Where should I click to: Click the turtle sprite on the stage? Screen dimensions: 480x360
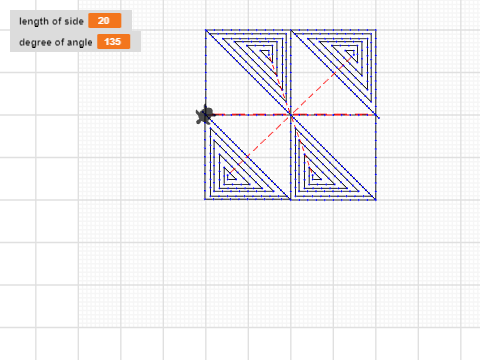204,115
